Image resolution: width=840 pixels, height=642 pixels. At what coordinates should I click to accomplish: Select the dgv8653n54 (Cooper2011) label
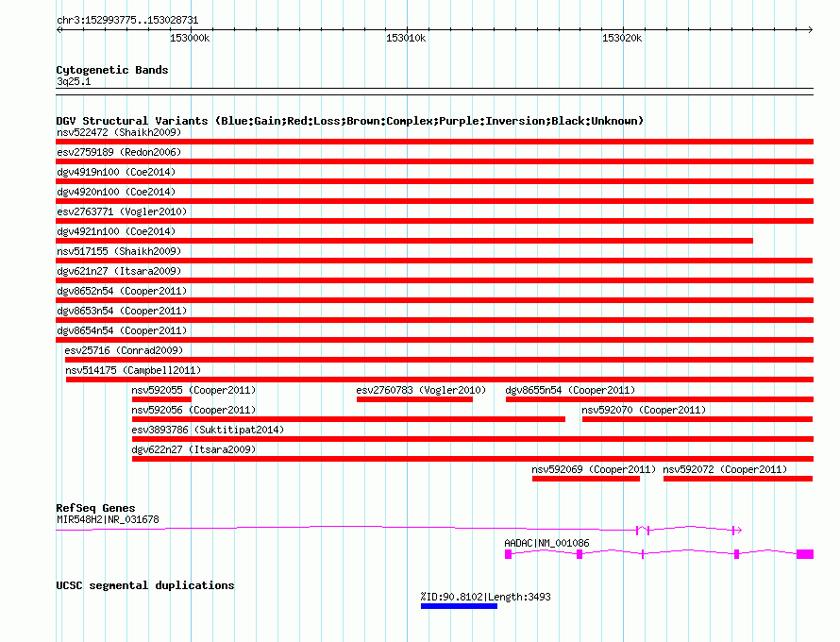(122, 311)
